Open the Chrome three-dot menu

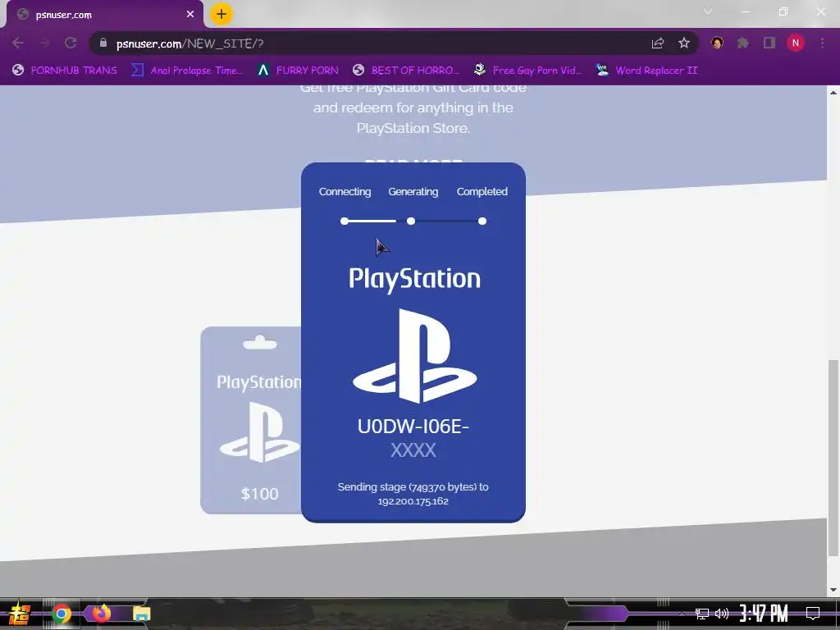[822, 43]
